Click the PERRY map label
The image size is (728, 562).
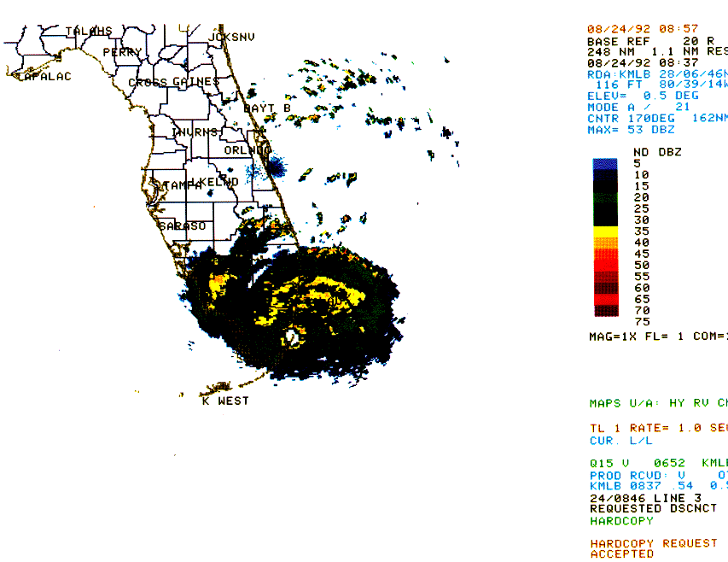click(x=122, y=52)
